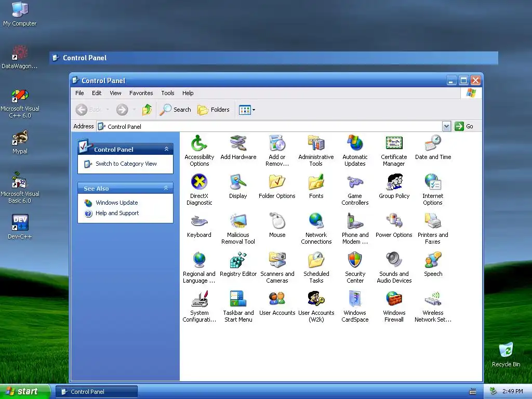The image size is (532, 399).
Task: Open Internet Options icon
Action: pyautogui.click(x=433, y=182)
